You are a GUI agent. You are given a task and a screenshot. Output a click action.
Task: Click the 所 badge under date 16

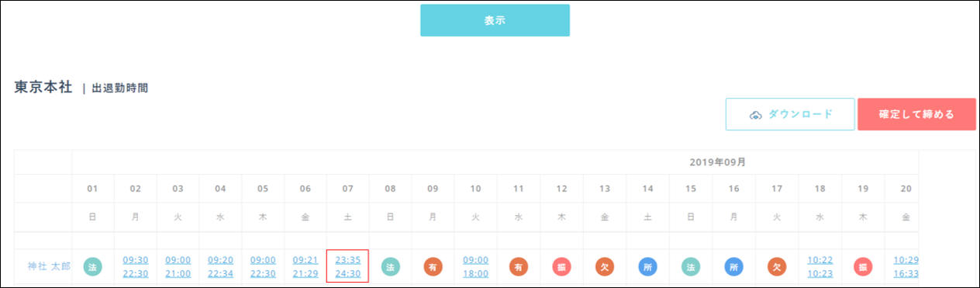tap(733, 267)
